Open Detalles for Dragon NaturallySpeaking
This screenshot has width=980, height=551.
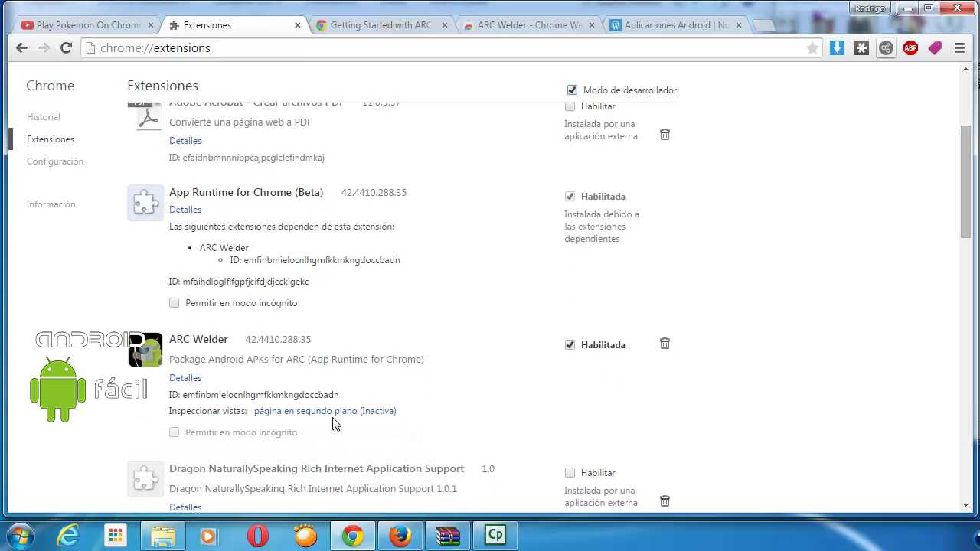point(185,507)
